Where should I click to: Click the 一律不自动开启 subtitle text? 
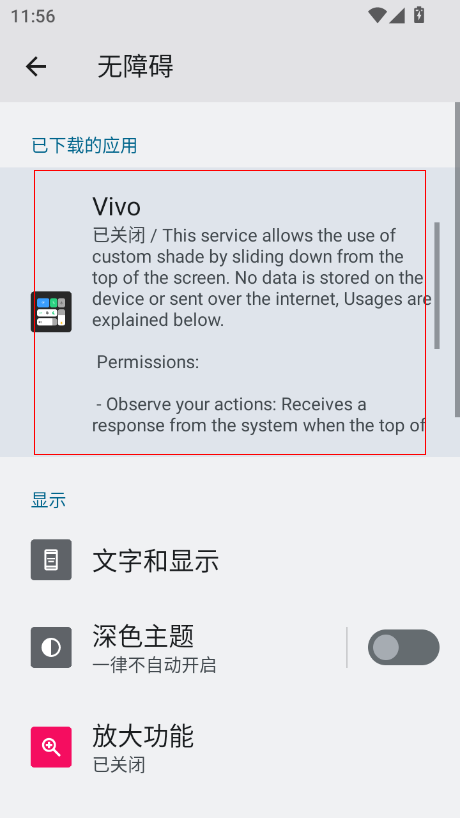tap(154, 665)
